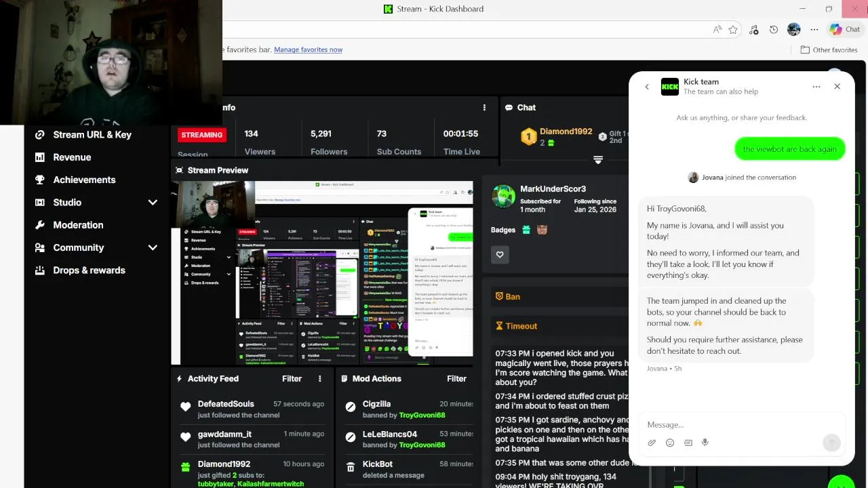This screenshot has height=488, width=868.
Task: Go to Achievements in sidebar
Action: 84,180
